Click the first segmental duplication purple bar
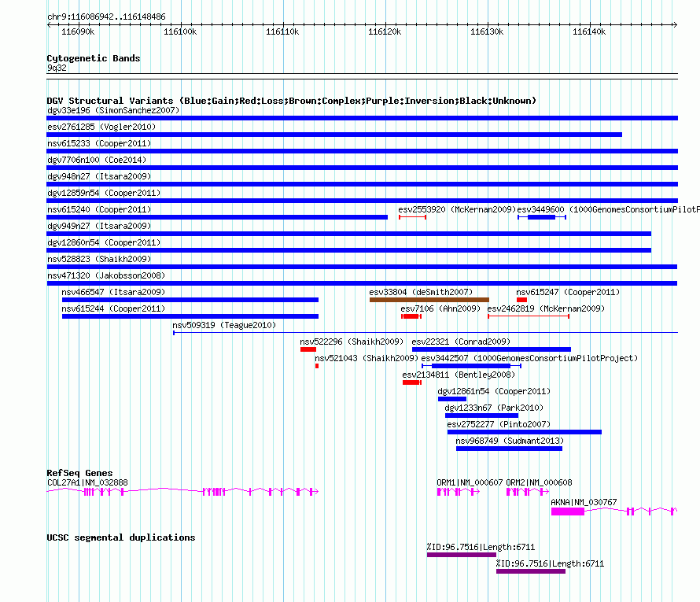 [461, 555]
